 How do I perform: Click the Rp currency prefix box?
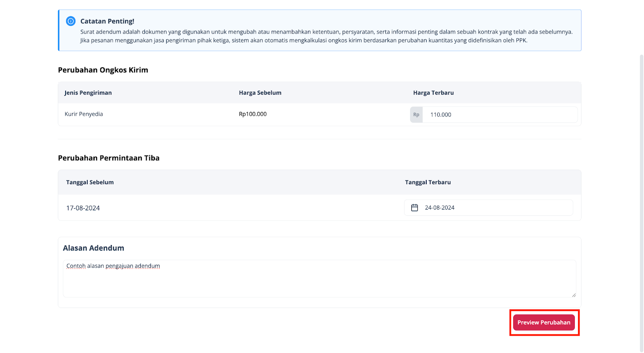[416, 115]
